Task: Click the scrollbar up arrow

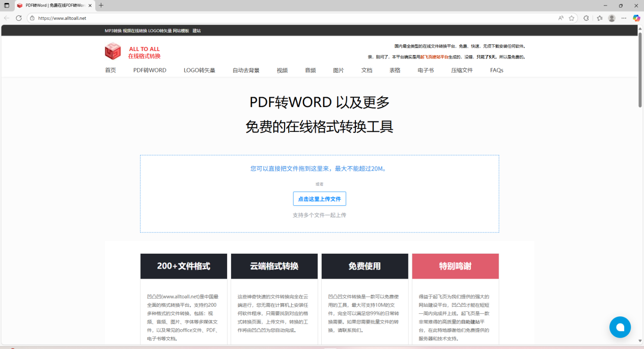Action: tap(640, 29)
